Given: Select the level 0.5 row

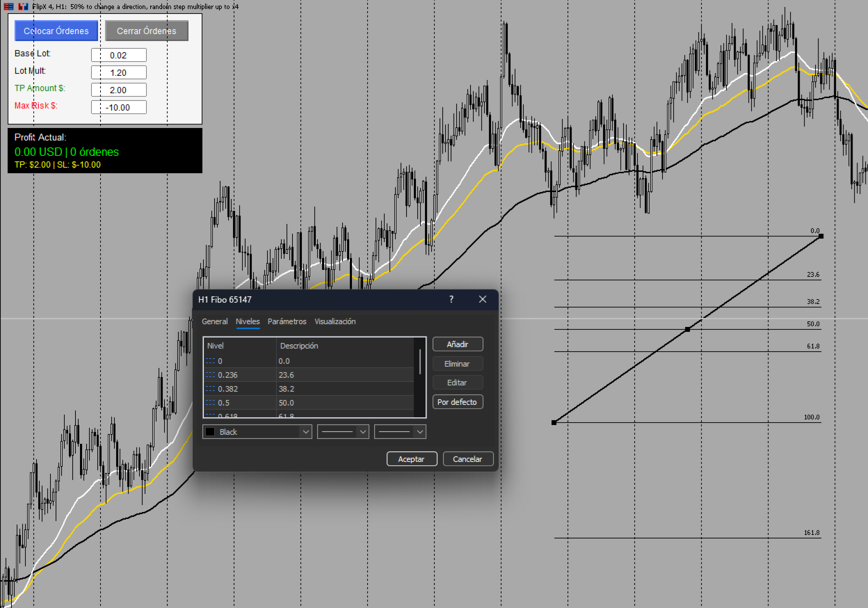Looking at the screenshot, I should pos(309,403).
